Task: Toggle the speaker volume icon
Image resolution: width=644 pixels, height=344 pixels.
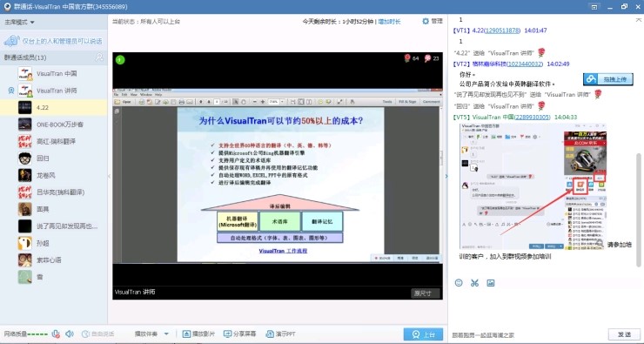Action: (70, 334)
